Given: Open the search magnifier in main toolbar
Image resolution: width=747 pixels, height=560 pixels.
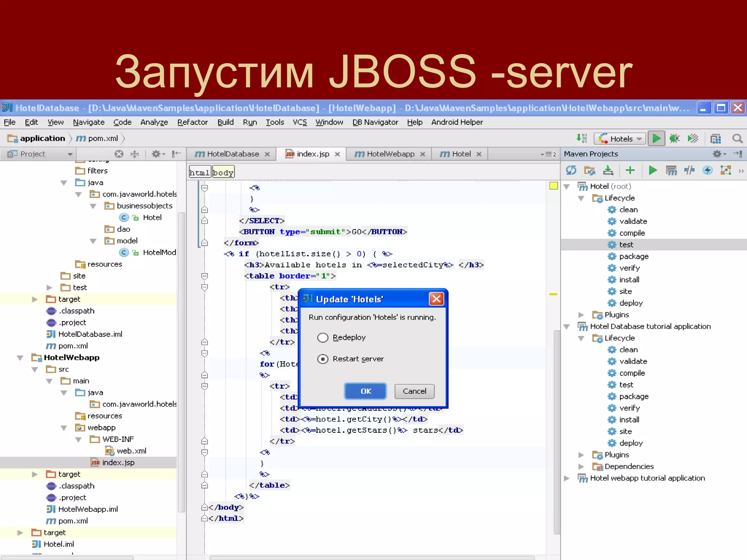Looking at the screenshot, I should 737,139.
